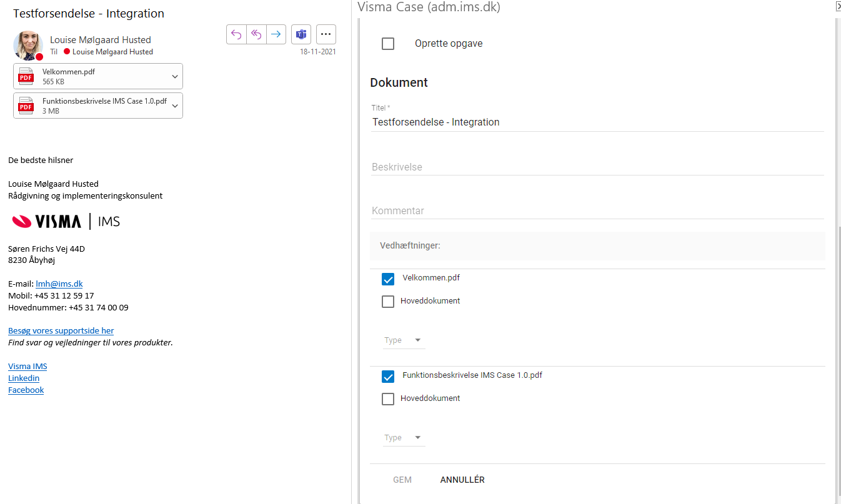Uncheck the Velkommen.pdf attachment checkbox
Image resolution: width=841 pixels, height=504 pixels.
pyautogui.click(x=388, y=279)
